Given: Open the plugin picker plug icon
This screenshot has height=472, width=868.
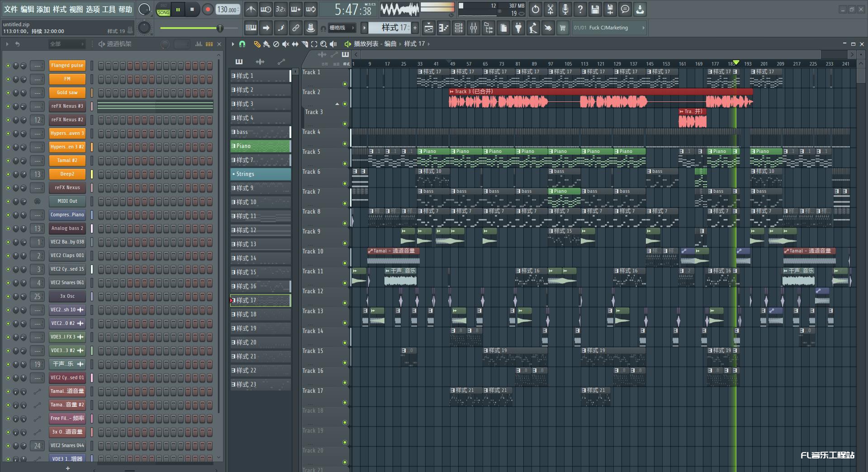Looking at the screenshot, I should [x=518, y=28].
